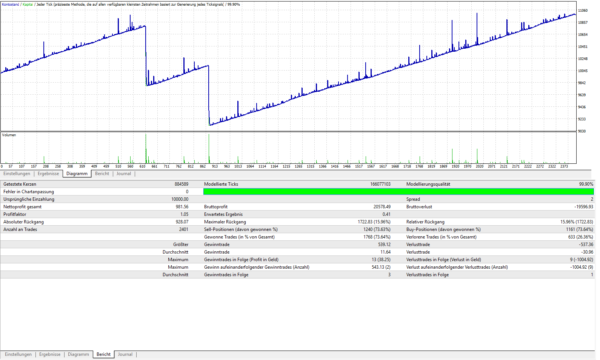Image resolution: width=600 pixels, height=360 pixels.
Task: Open Journal in the bottom tab strip
Action: click(x=125, y=355)
